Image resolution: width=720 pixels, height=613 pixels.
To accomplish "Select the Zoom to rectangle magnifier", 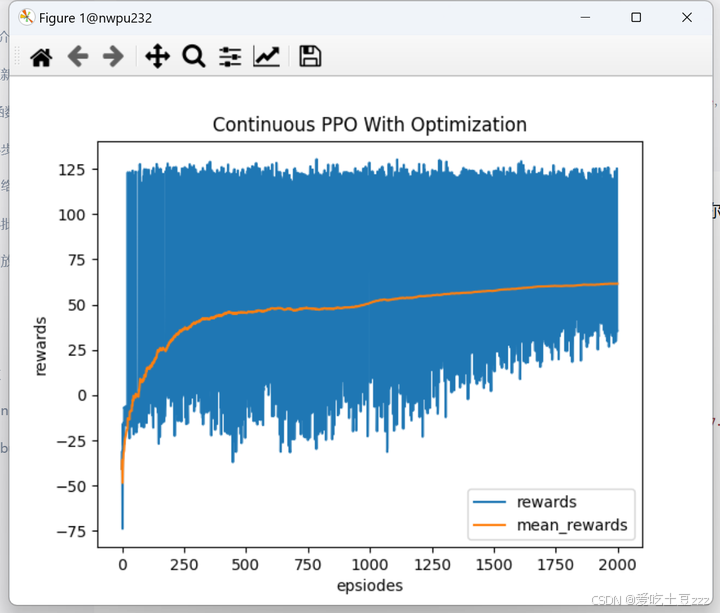I will tap(193, 57).
